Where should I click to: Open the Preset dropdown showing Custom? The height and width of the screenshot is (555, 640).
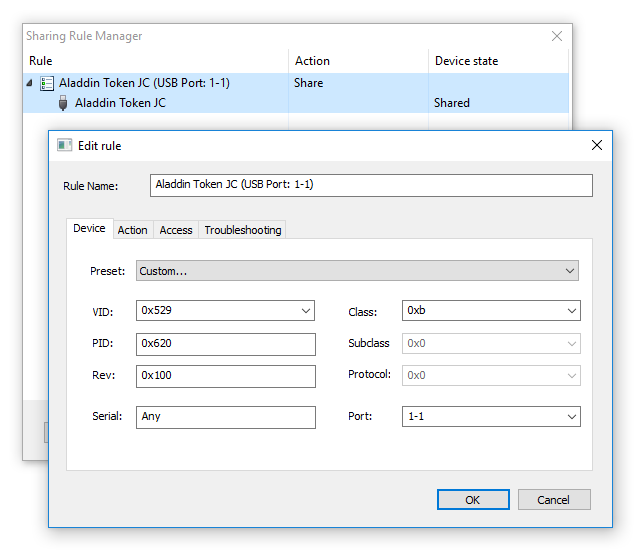tap(357, 271)
